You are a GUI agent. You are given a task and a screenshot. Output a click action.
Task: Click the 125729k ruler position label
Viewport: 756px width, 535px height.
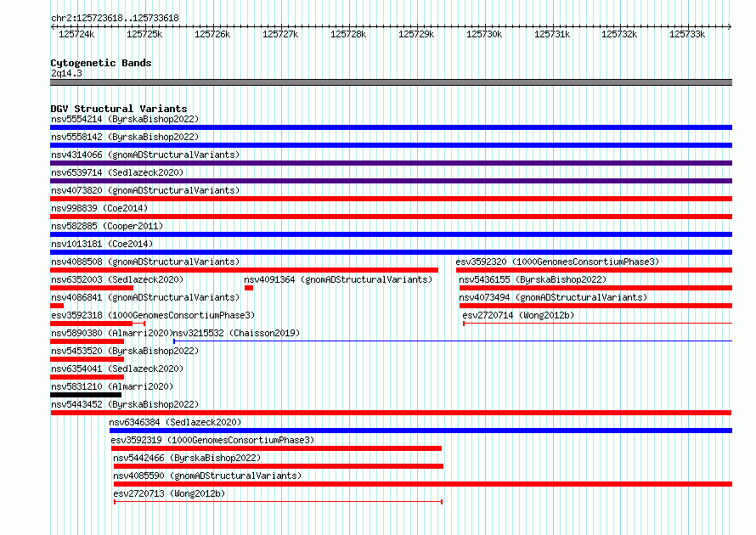(x=416, y=34)
